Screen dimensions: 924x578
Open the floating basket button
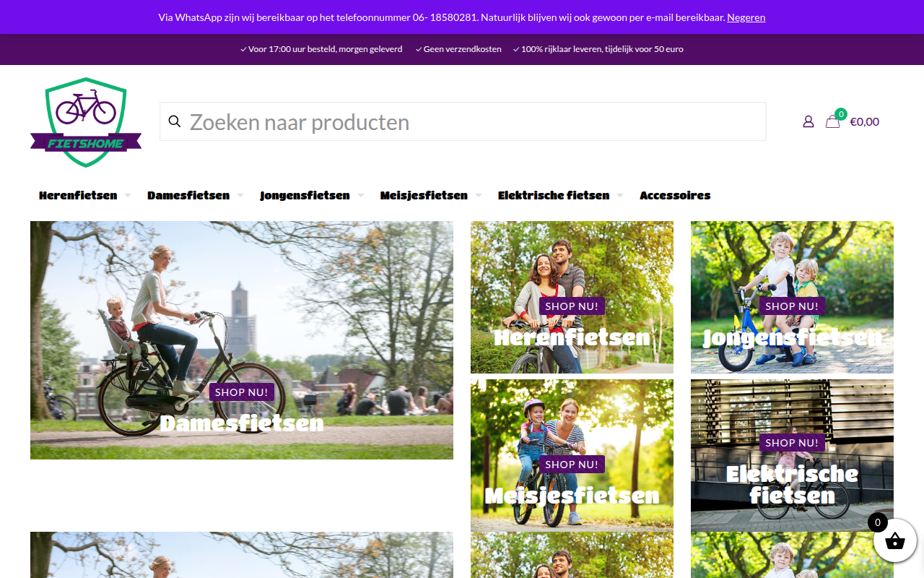895,540
